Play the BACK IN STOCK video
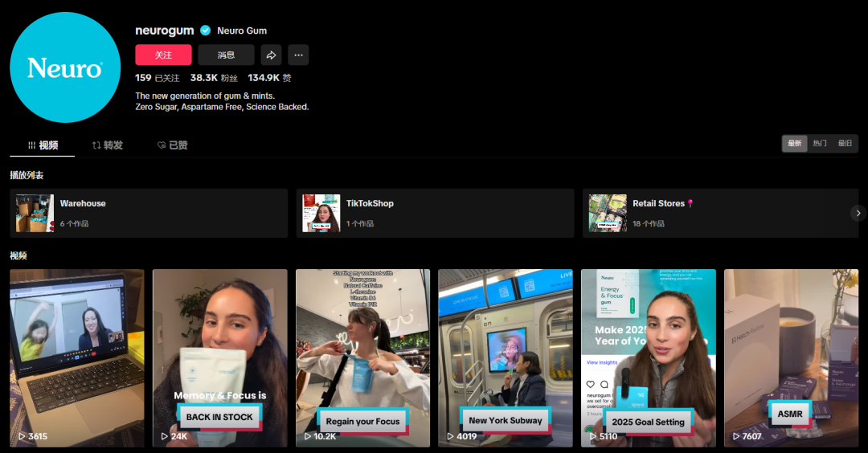Image resolution: width=868 pixels, height=453 pixels. coord(219,357)
